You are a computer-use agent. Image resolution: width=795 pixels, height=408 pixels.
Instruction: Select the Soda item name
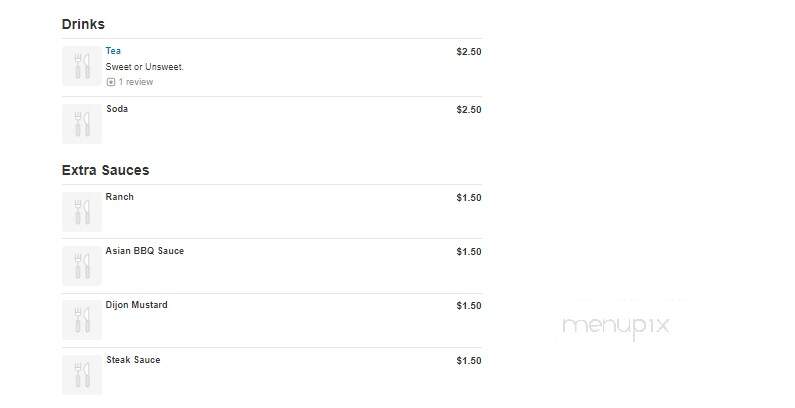(117, 109)
